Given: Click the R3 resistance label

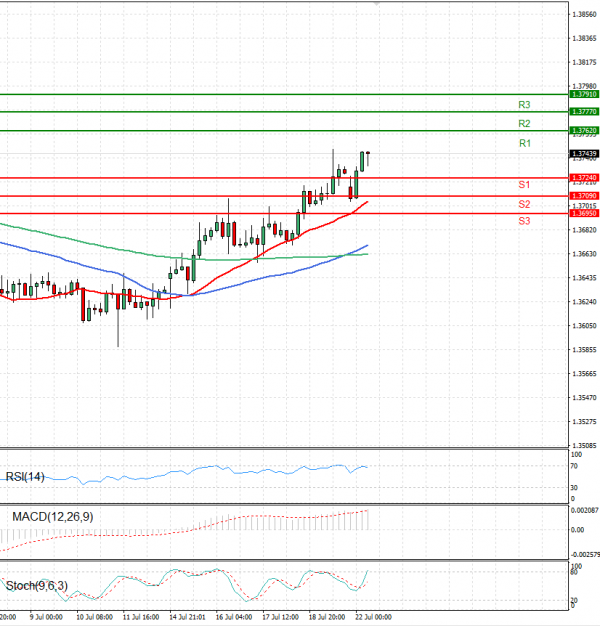Looking at the screenshot, I should pyautogui.click(x=524, y=105).
